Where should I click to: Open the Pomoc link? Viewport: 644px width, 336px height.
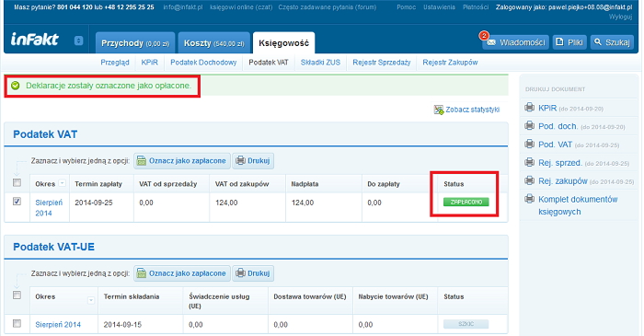point(407,7)
